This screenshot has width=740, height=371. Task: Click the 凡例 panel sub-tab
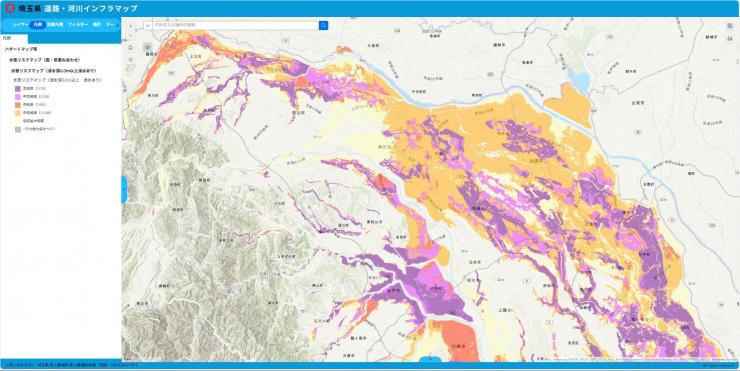coord(7,38)
